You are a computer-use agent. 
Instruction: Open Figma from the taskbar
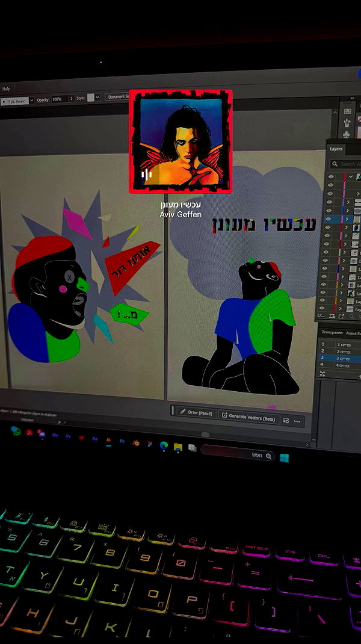(149, 444)
